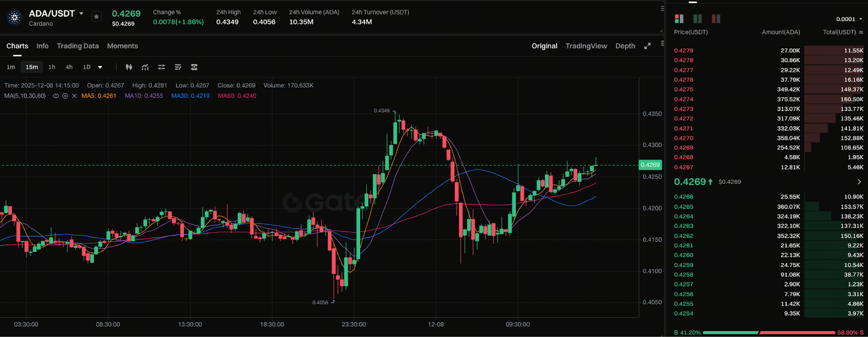Select ask price 0.4269

[x=684, y=148]
